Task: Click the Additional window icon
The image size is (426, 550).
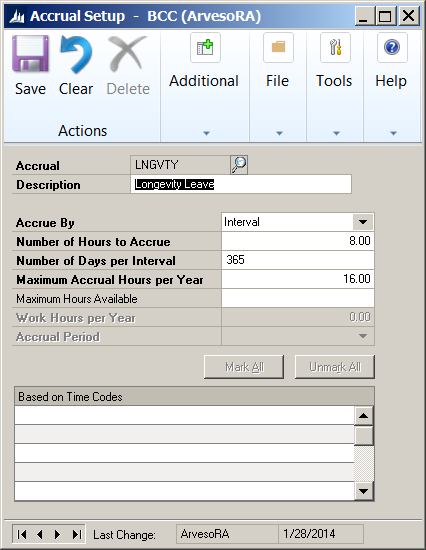Action: coord(205,48)
